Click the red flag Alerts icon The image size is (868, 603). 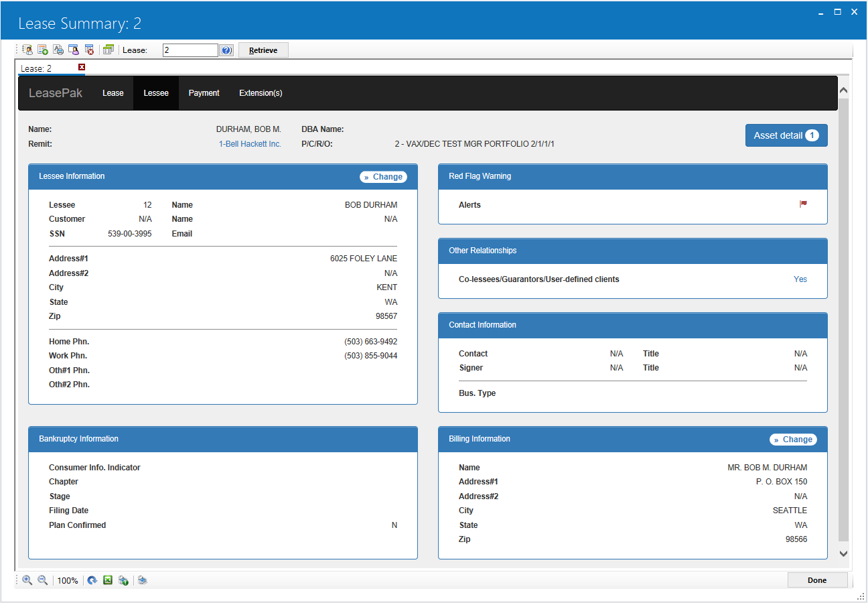pos(803,204)
